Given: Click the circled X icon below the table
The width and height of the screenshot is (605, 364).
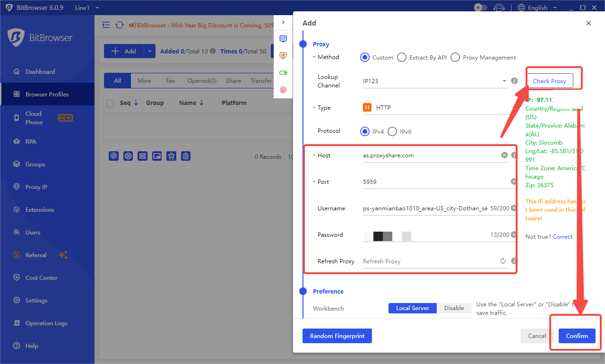Looking at the screenshot, I should (x=128, y=156).
